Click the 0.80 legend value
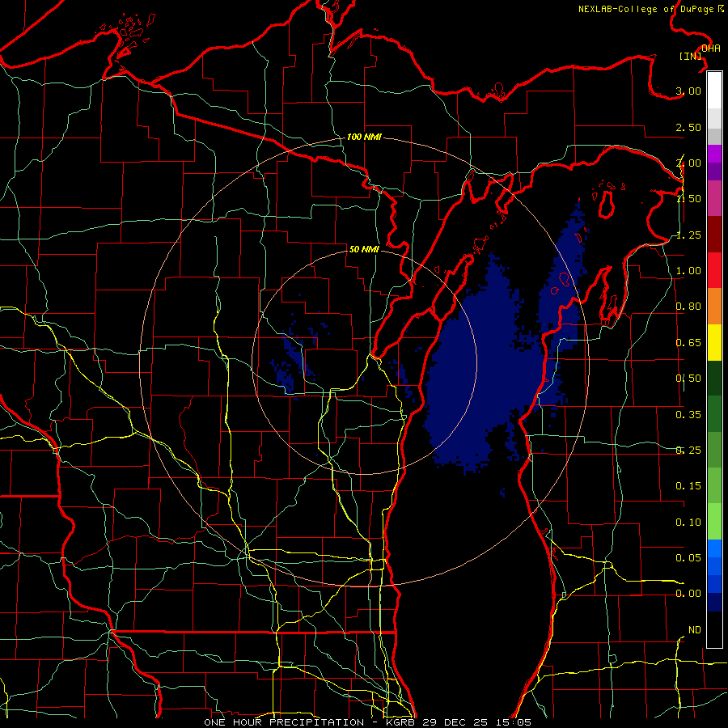The image size is (728, 728). [688, 307]
